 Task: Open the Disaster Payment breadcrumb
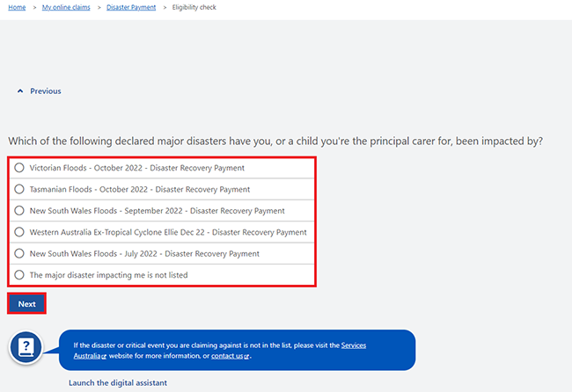(131, 7)
